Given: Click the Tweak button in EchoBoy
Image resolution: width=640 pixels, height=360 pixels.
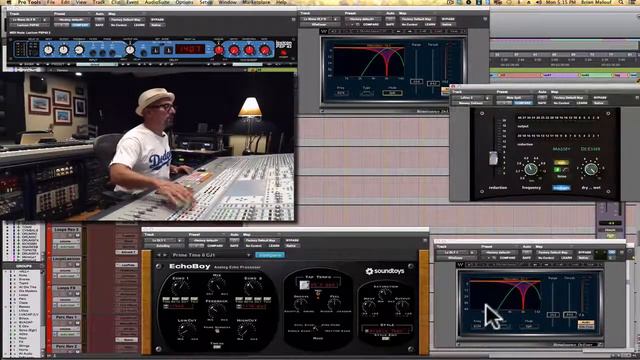Looking at the screenshot, I should 217,346.
